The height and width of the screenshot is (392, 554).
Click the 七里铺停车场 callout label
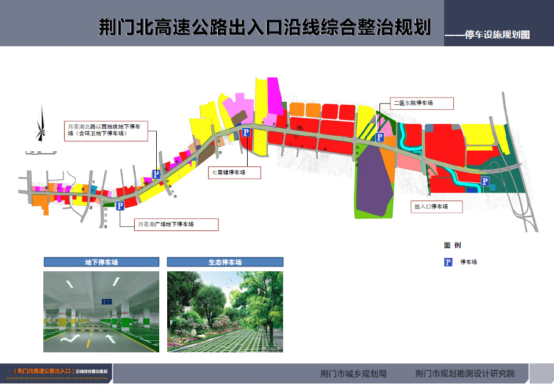point(235,173)
